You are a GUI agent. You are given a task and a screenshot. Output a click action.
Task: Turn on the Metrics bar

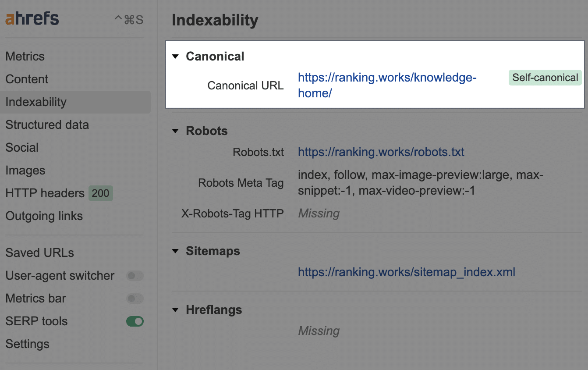coord(135,299)
